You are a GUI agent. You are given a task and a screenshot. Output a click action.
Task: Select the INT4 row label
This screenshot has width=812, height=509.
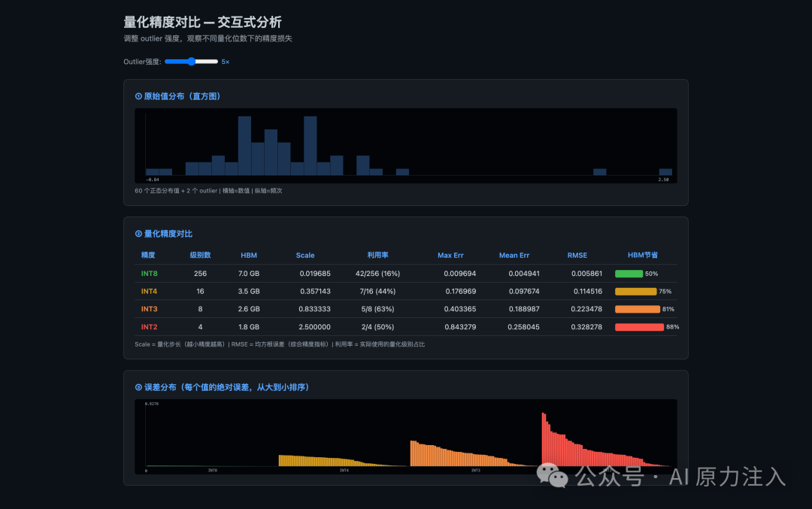click(149, 292)
